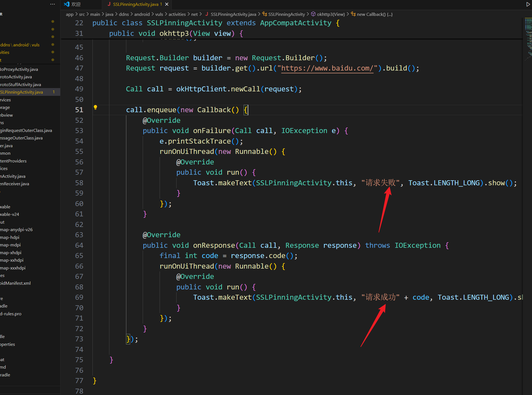Open the 'net' breadcrumb segment
The height and width of the screenshot is (395, 532).
coord(195,14)
